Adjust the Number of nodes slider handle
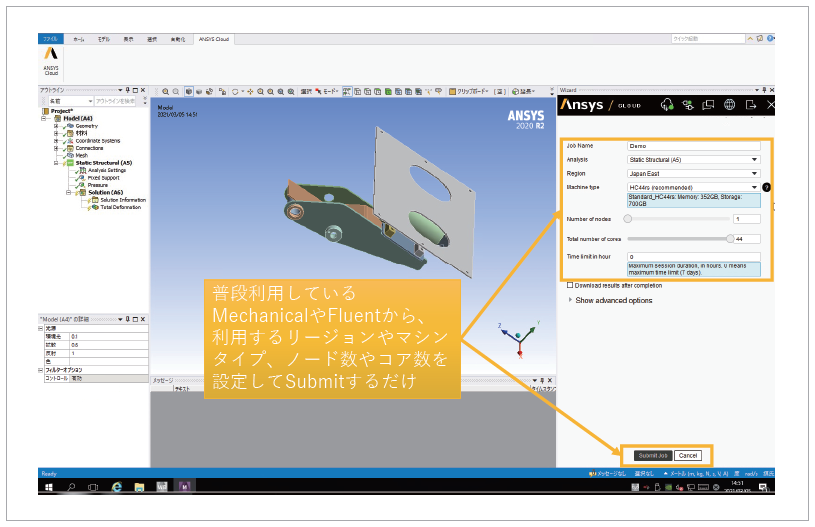 628,219
